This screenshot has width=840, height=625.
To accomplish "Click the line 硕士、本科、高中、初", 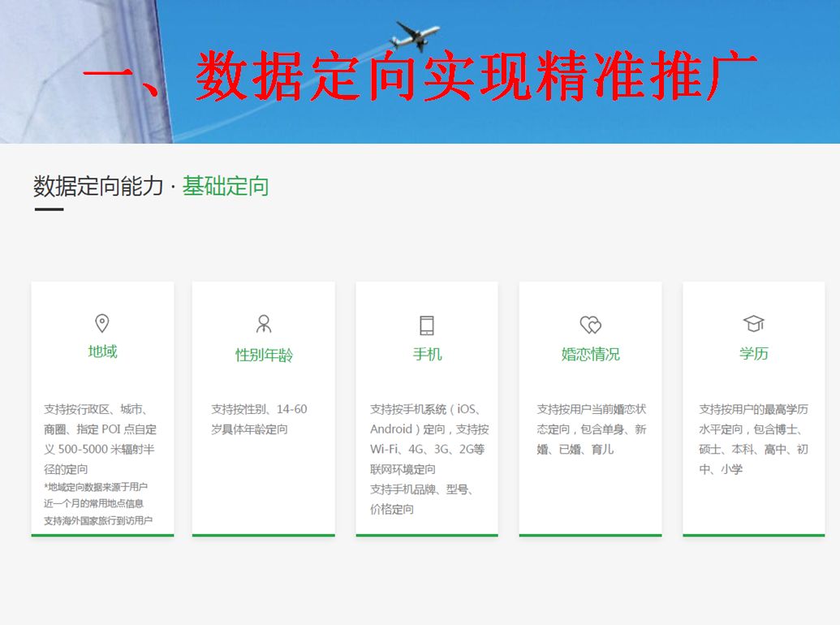I will click(x=753, y=450).
